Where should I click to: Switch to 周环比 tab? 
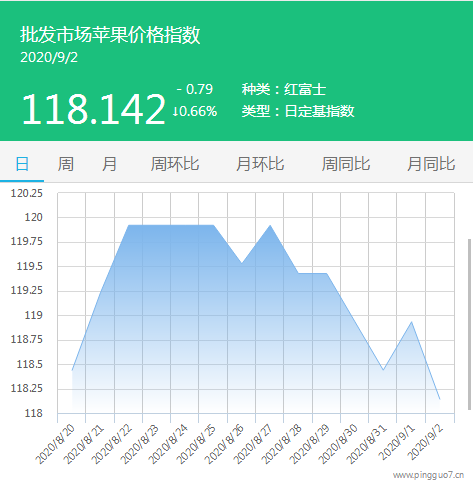[175, 164]
